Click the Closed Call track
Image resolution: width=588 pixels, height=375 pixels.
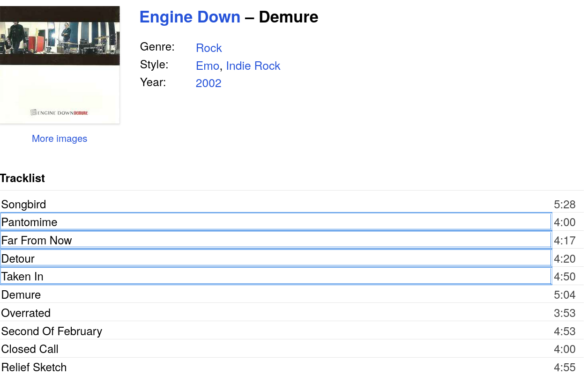(x=30, y=349)
